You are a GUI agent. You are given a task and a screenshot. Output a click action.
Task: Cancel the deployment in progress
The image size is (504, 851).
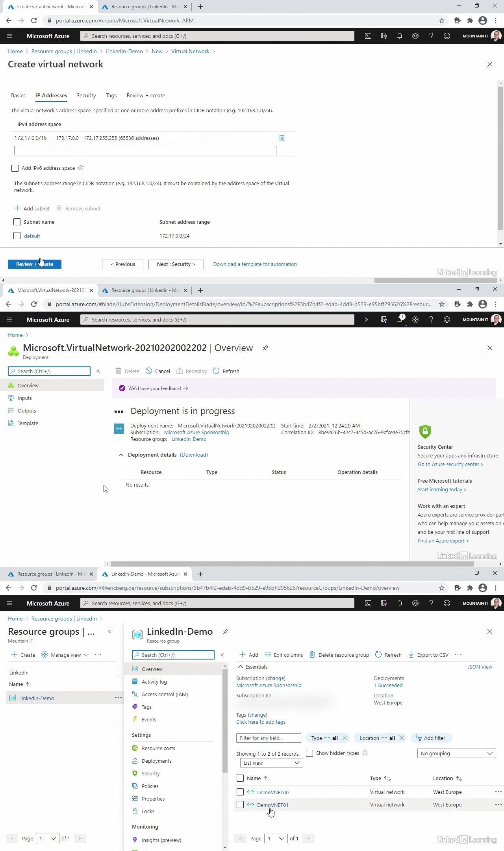158,371
